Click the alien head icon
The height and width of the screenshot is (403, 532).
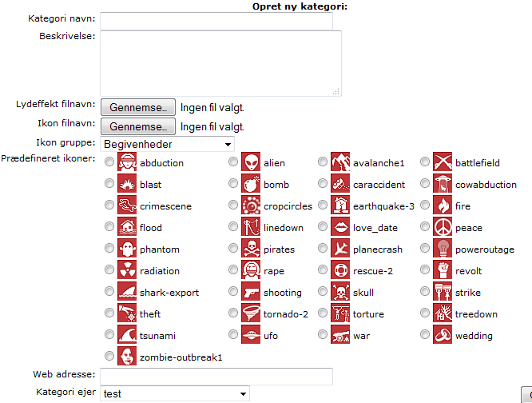(251, 162)
